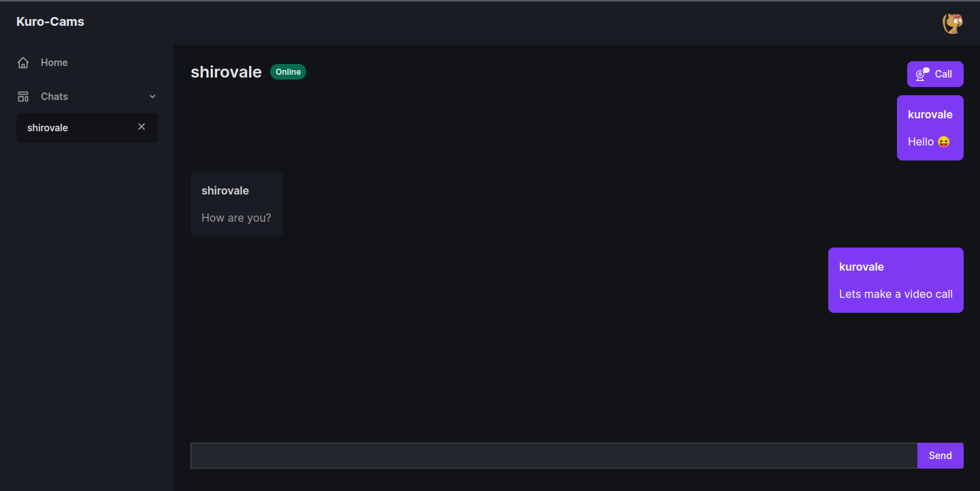Click the webcam icon in Call button
This screenshot has height=491, width=980.
pos(922,74)
